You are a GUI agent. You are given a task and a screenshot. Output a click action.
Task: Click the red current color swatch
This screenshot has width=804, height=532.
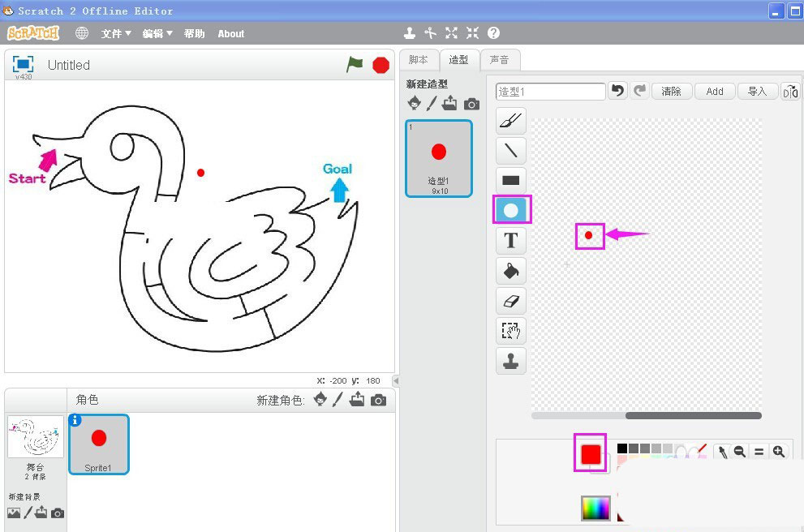point(590,454)
